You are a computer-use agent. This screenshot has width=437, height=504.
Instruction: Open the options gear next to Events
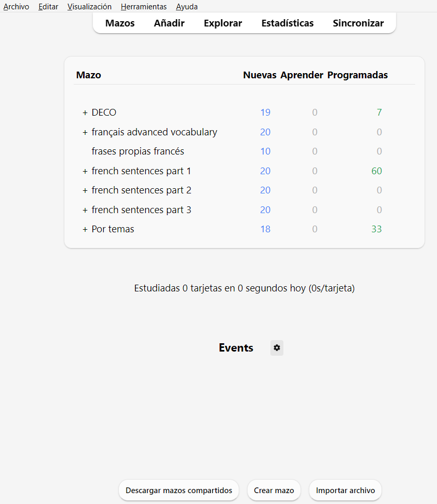tap(277, 348)
